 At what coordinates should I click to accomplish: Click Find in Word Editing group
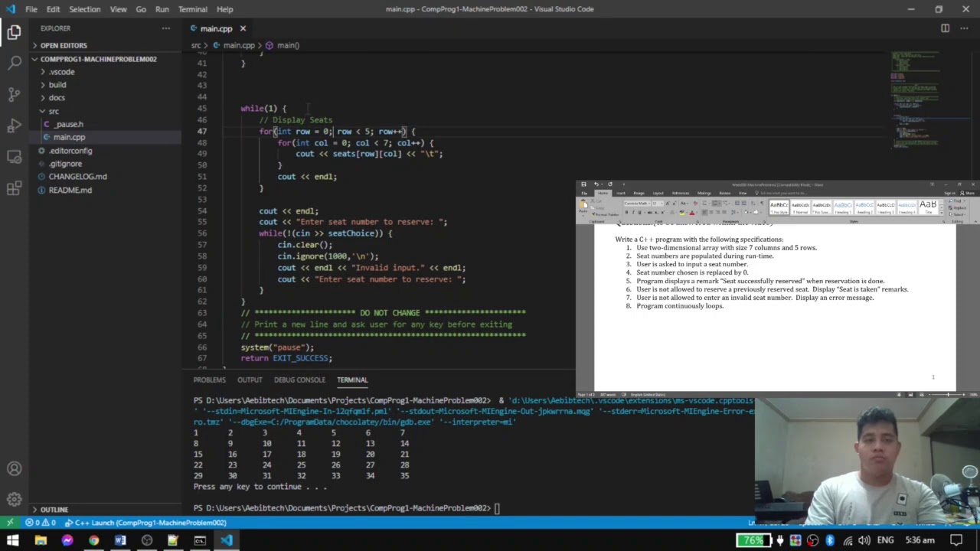coord(955,203)
